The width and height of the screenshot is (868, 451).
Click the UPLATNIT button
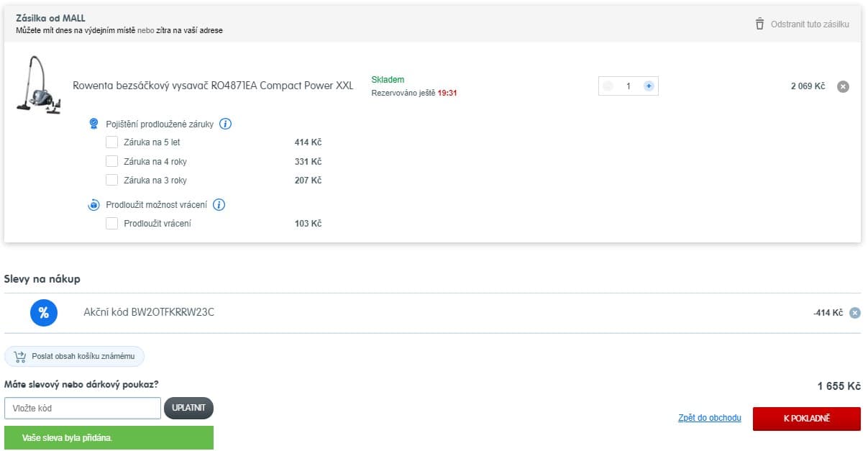point(188,408)
